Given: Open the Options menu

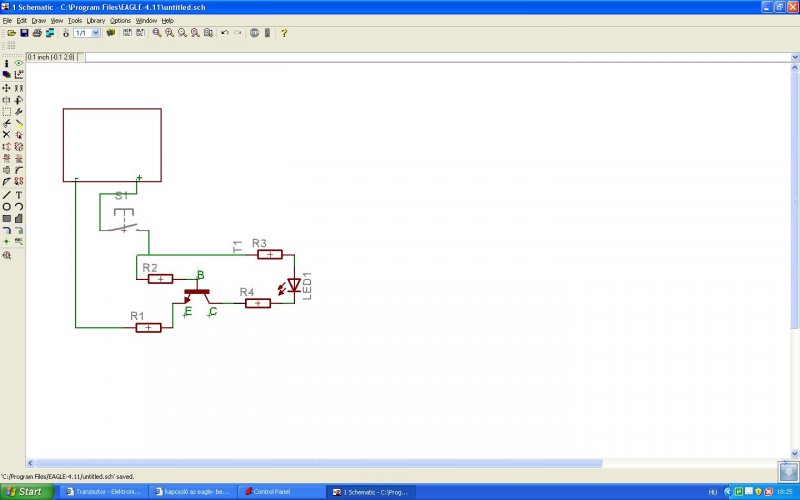Looking at the screenshot, I should [120, 21].
